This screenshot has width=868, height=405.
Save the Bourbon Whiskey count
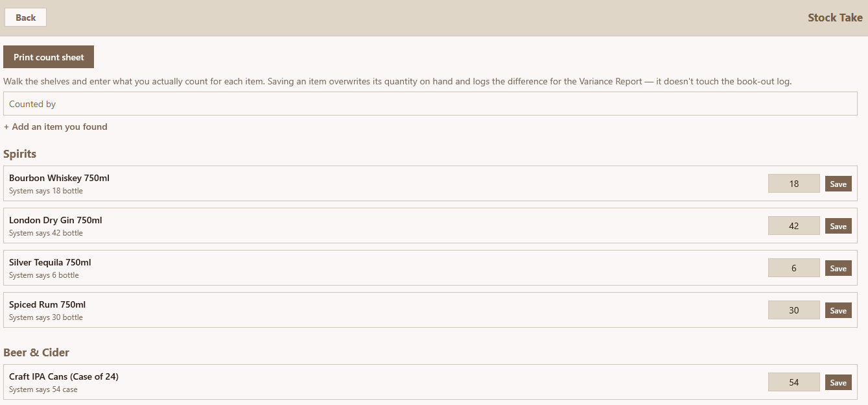coord(838,184)
